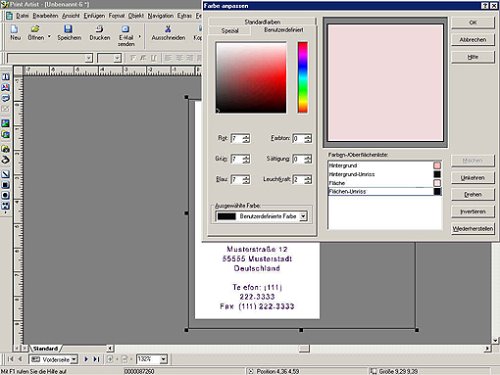Open the 132% zoom dropdown
Image resolution: width=500 pixels, height=375 pixels.
coord(163,359)
